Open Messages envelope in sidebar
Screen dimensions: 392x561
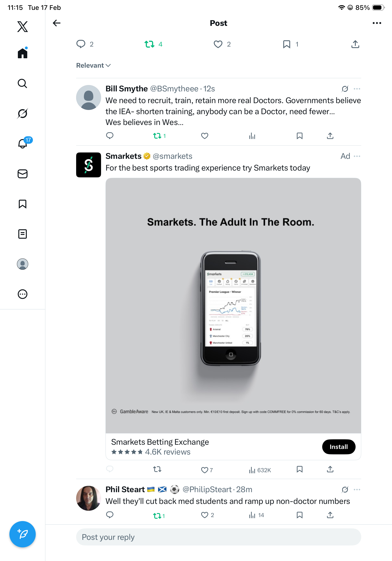(23, 174)
